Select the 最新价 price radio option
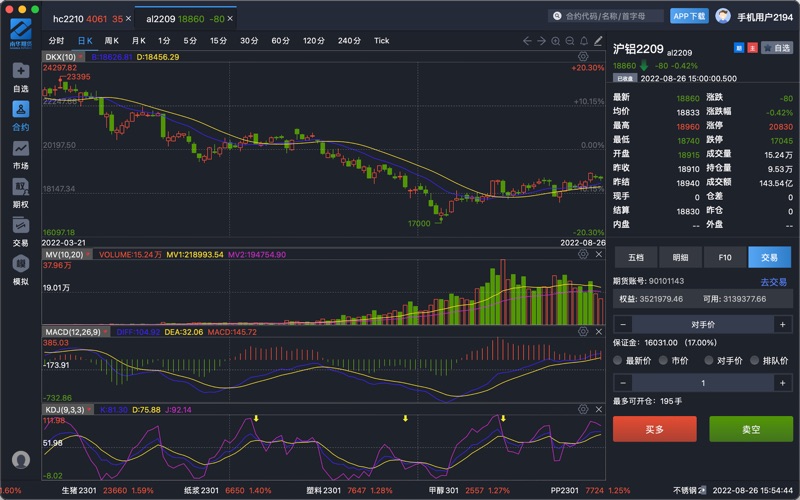 [x=619, y=361]
